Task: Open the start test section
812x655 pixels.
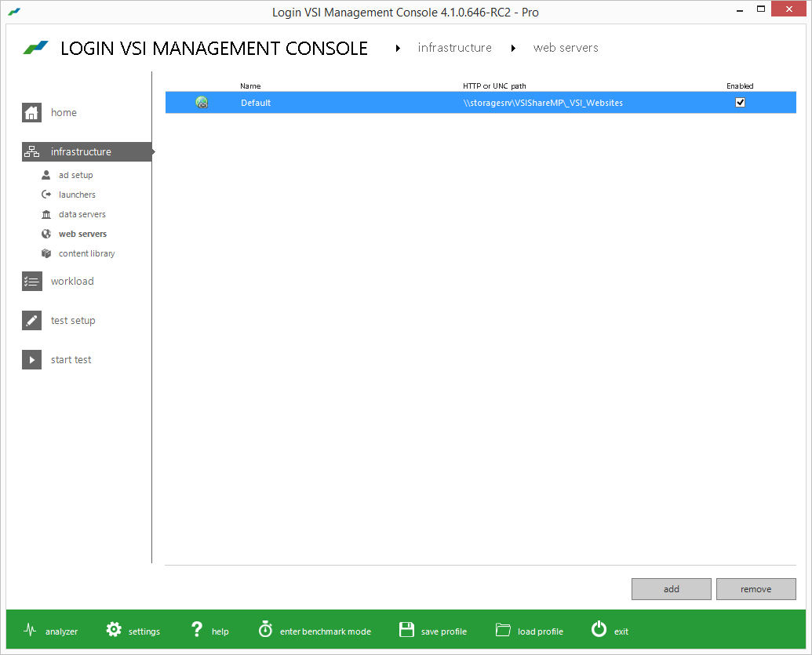Action: (x=71, y=360)
